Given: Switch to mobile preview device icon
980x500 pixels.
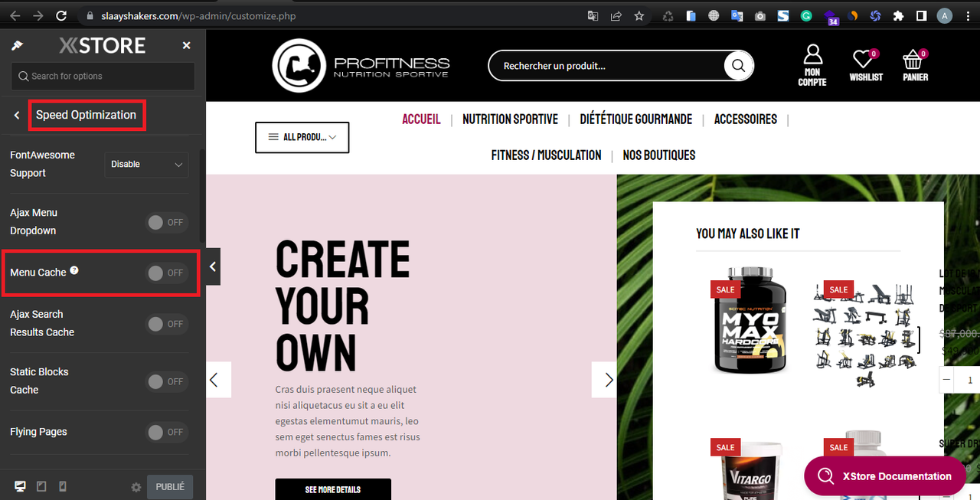Looking at the screenshot, I should [63, 487].
